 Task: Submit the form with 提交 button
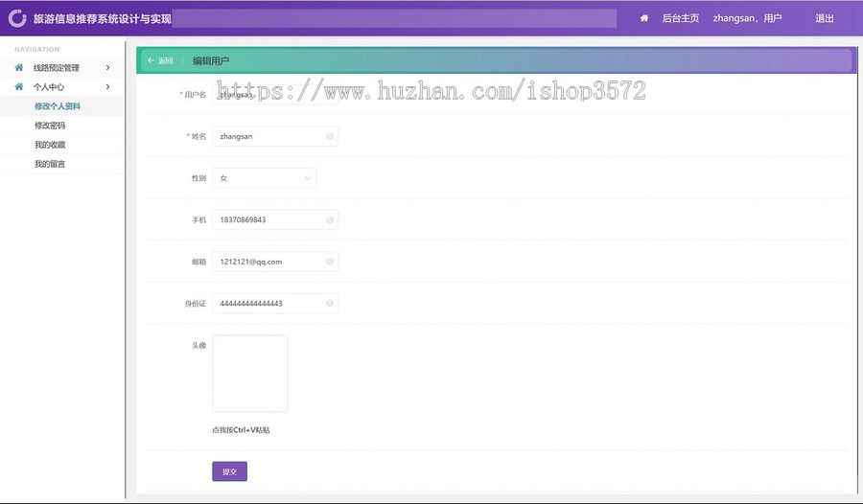[x=229, y=471]
